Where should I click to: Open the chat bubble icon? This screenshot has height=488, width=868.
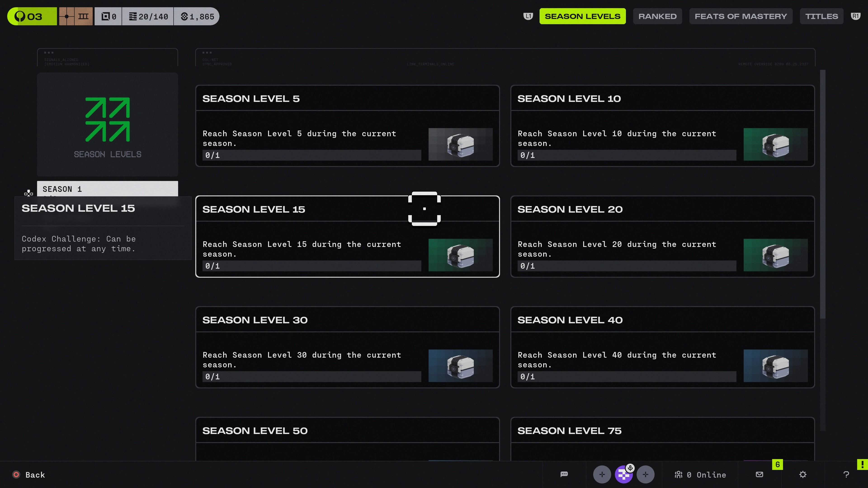tap(564, 474)
